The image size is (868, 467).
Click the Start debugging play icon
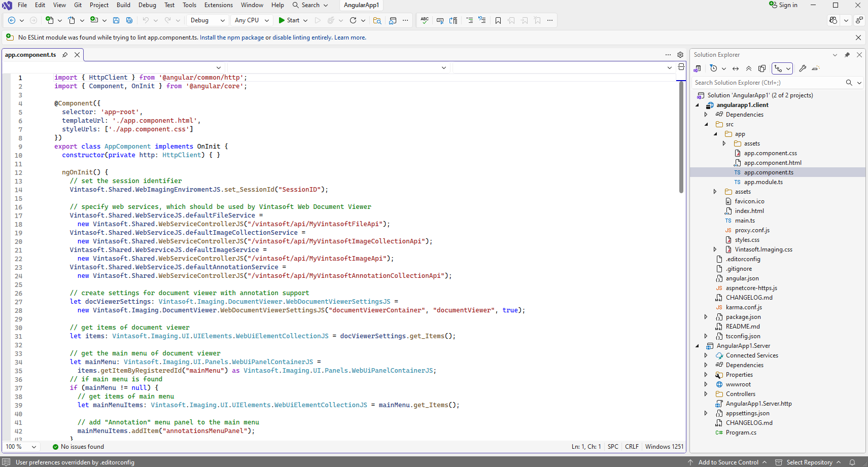(x=282, y=20)
